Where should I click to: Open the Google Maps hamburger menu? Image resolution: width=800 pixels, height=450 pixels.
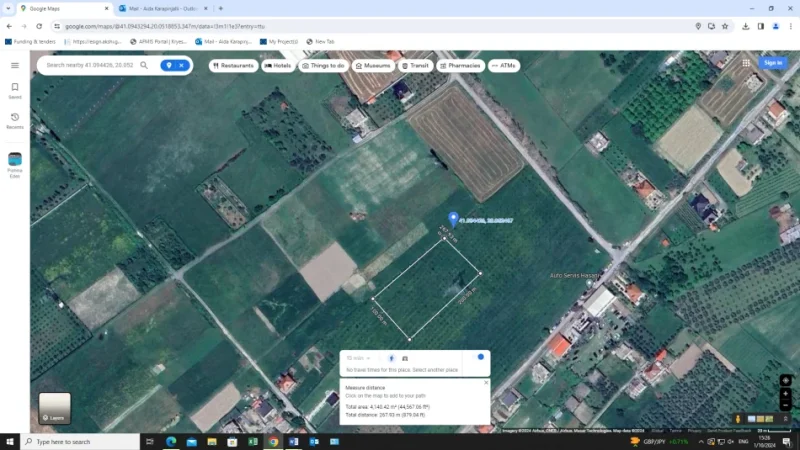coord(15,65)
